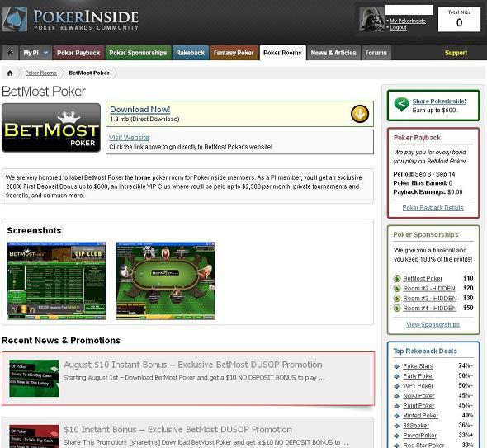Click arrow icon beside PokerStars rakeback
The width and height of the screenshot is (487, 448).
click(x=397, y=366)
